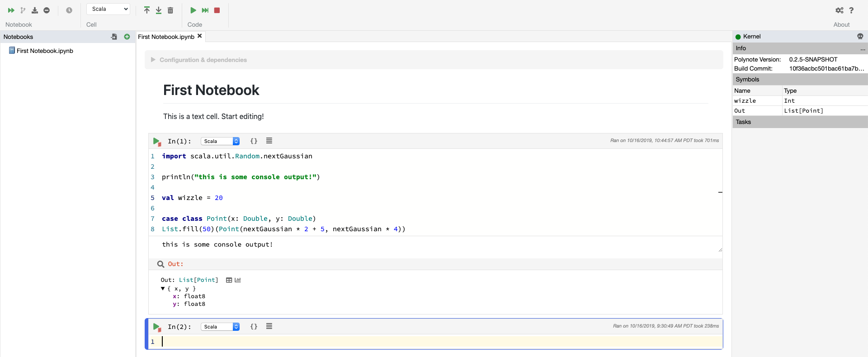This screenshot has width=868, height=357.
Task: Import a notebook using the import icon
Action: (114, 37)
